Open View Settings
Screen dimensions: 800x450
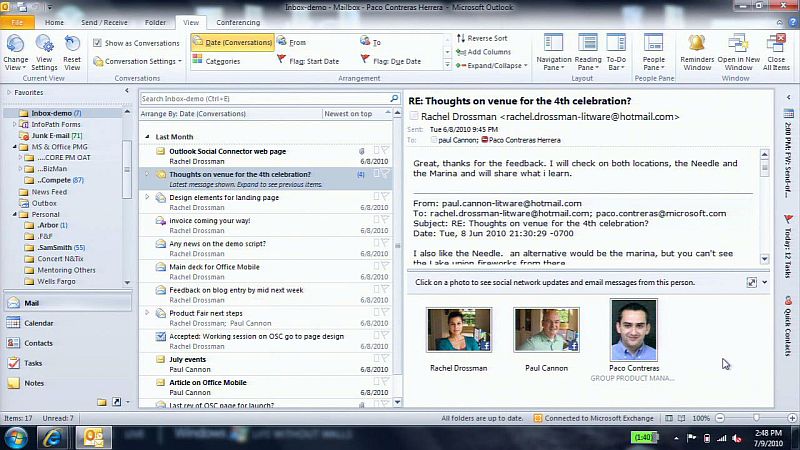coord(44,53)
